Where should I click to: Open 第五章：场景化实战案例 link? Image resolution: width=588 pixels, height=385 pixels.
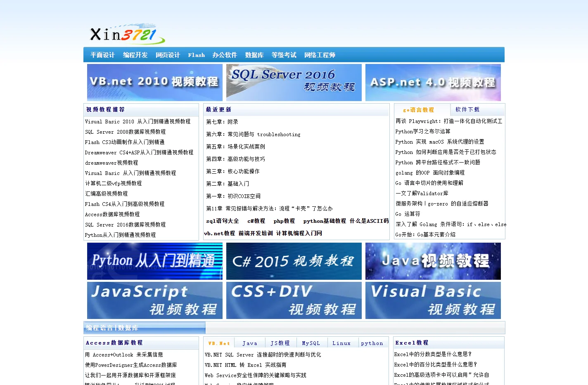[236, 146]
